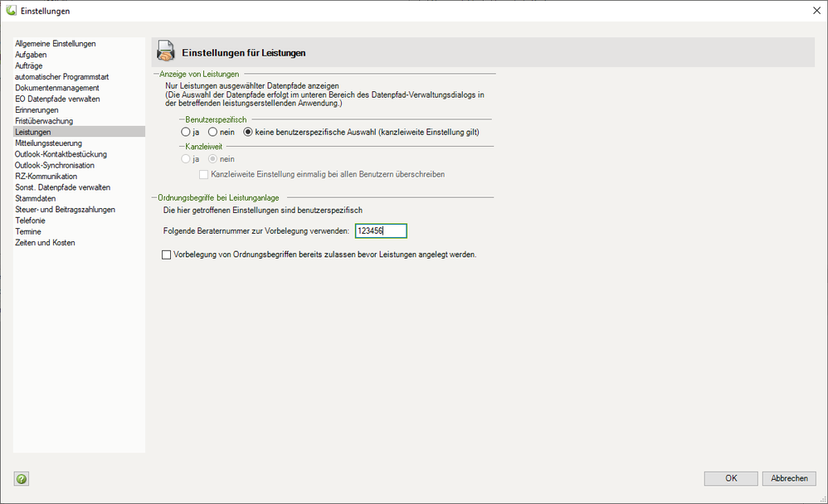This screenshot has height=504, width=828.
Task: Click the Beraternummer input field
Action: 380,231
